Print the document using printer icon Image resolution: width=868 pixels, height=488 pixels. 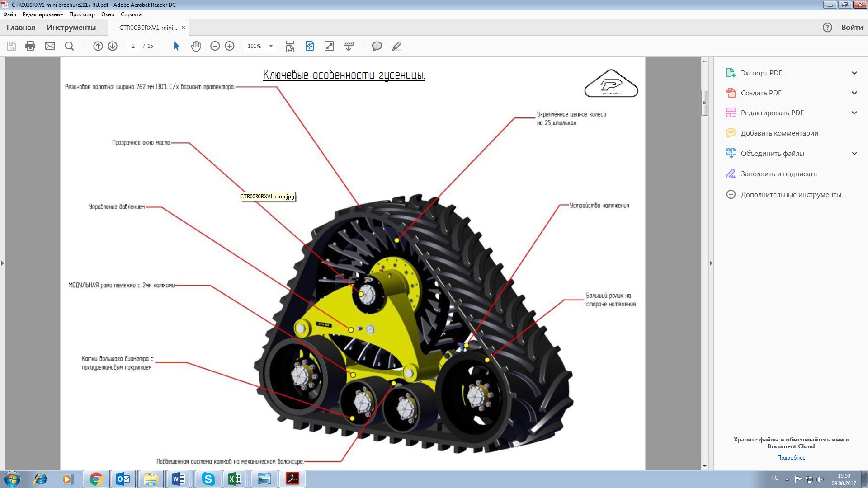pyautogui.click(x=30, y=46)
